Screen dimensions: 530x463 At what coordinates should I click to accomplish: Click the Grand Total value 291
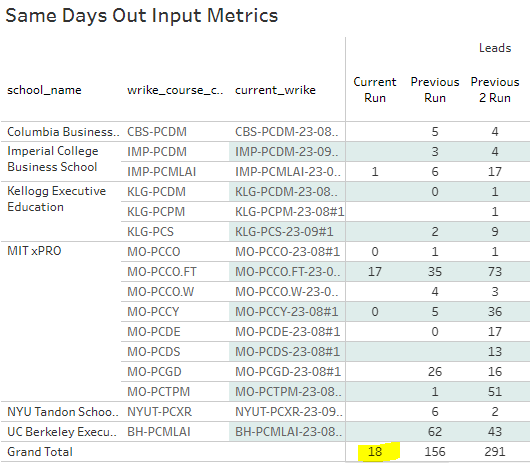[495, 452]
